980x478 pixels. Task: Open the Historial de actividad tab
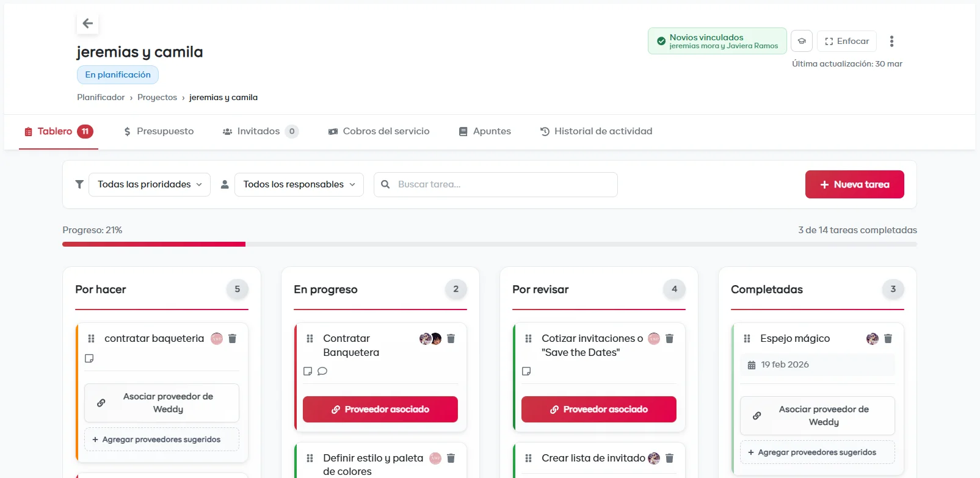(597, 131)
